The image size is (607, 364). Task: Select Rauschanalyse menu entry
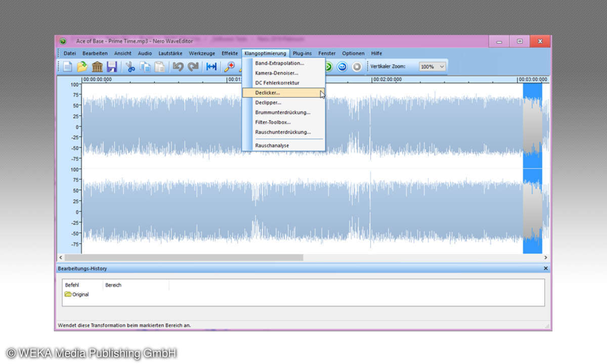pos(284,146)
